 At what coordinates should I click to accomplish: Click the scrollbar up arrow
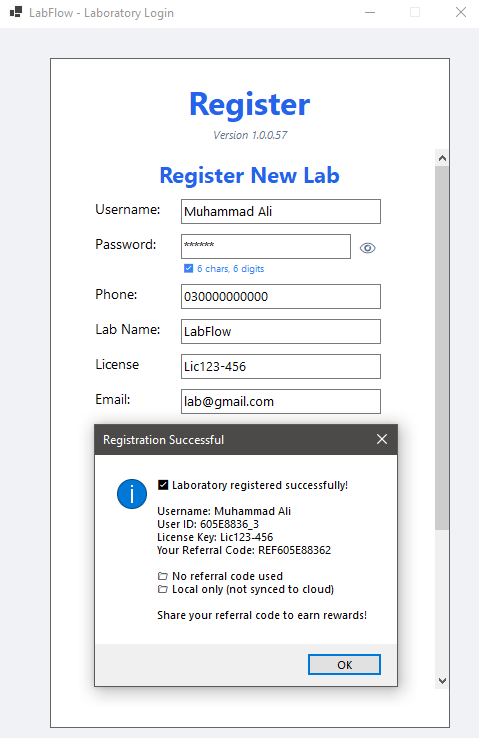[442, 158]
